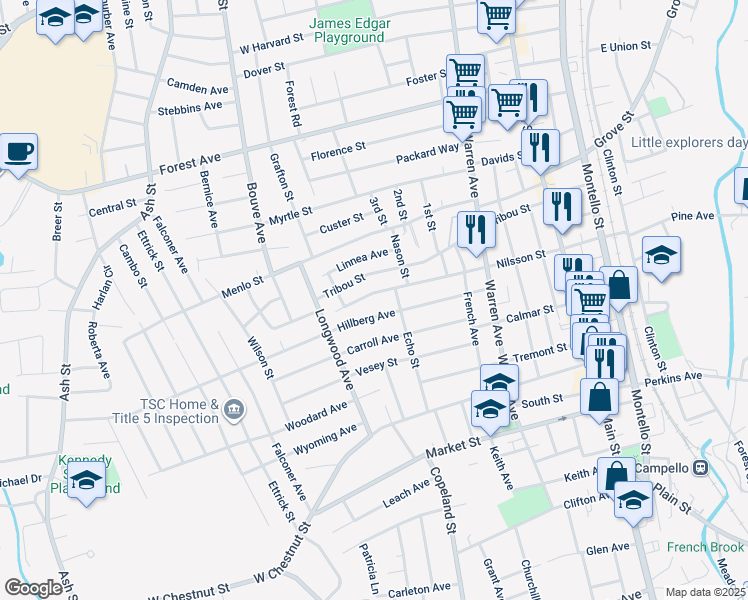This screenshot has width=748, height=600.
Task: Click the W Harvard St label
Action: point(271,43)
